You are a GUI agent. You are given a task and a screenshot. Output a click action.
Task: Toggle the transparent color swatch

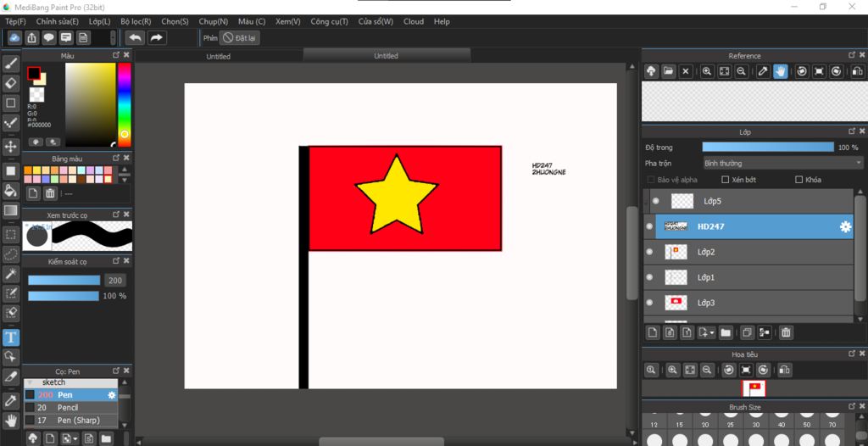coord(36,94)
